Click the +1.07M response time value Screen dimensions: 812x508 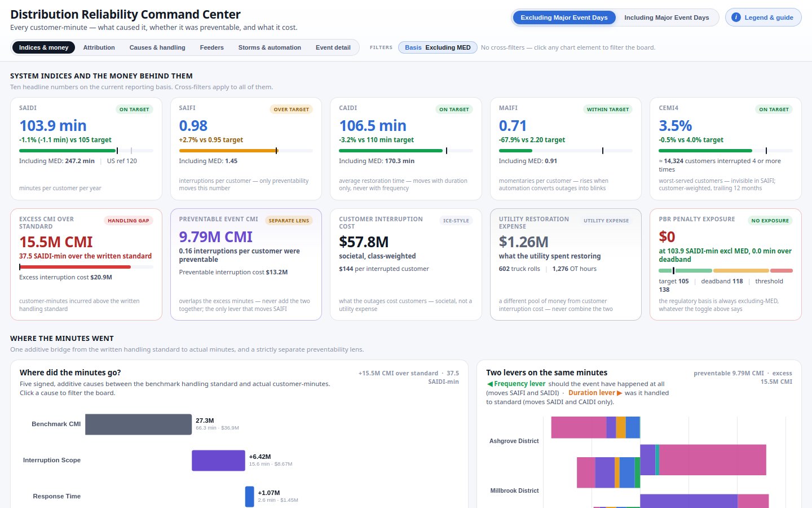[269, 493]
